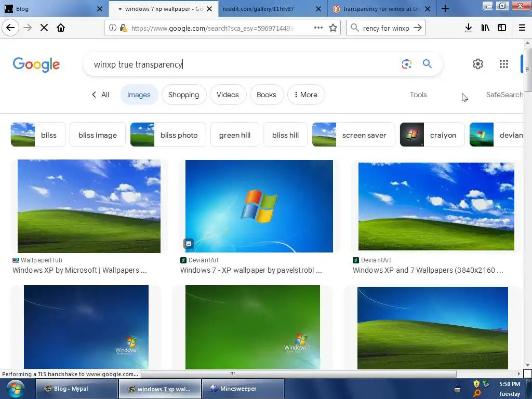This screenshot has width=532, height=399.
Task: Open Google quick settings gear
Action: click(478, 64)
